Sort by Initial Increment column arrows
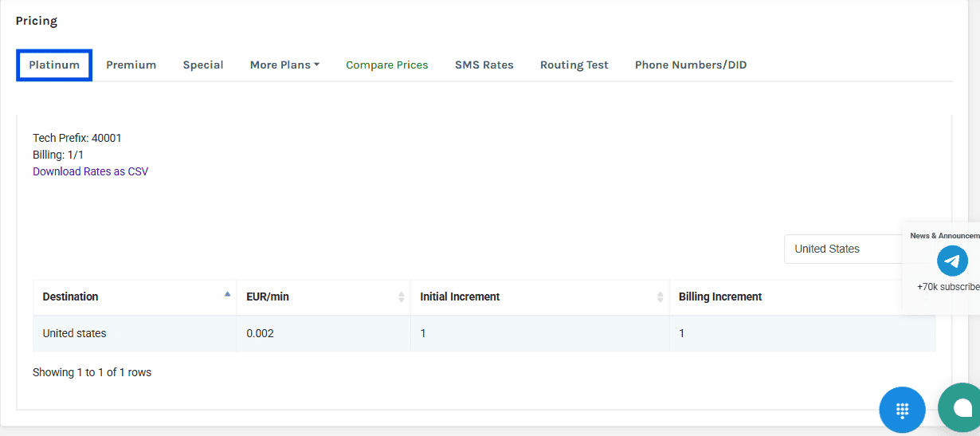Screen dimensions: 980x436 (x=660, y=297)
